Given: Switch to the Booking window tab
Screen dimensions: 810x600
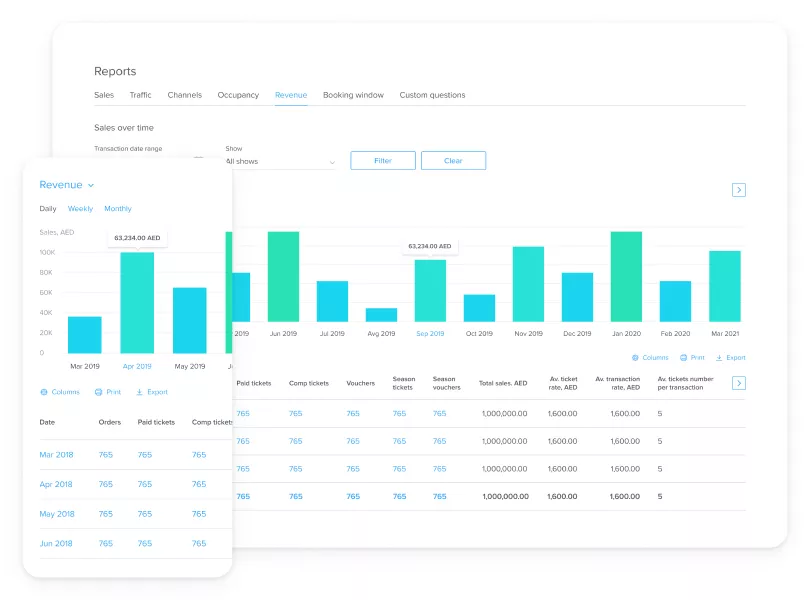Looking at the screenshot, I should tap(353, 95).
